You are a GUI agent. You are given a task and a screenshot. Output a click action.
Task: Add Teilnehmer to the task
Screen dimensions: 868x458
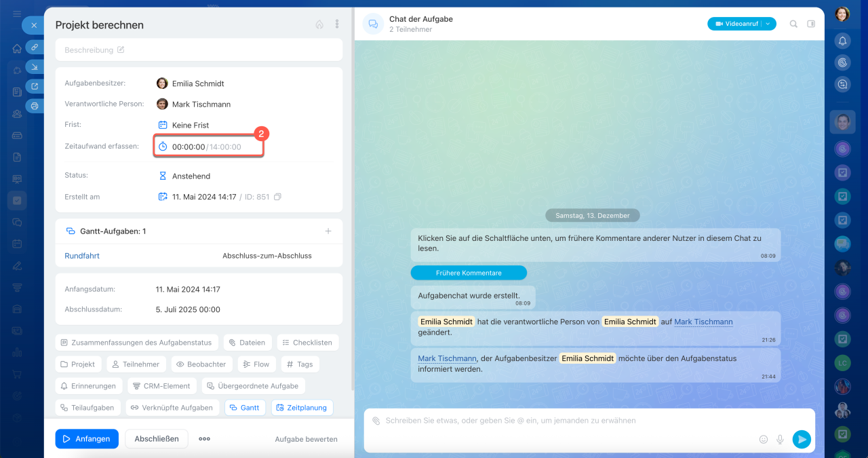tap(136, 364)
